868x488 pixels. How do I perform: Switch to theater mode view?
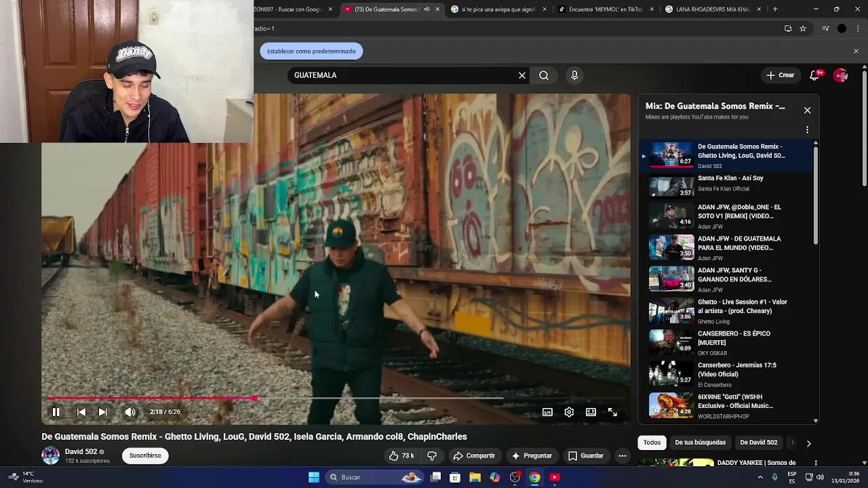[x=591, y=412]
